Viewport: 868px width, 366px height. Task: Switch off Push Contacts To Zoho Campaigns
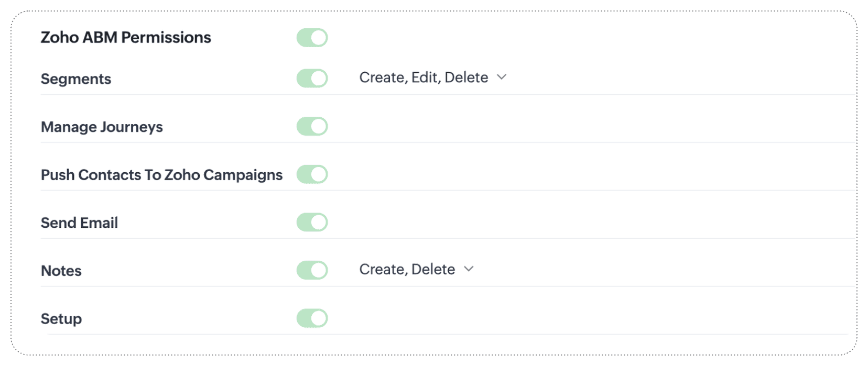tap(312, 174)
